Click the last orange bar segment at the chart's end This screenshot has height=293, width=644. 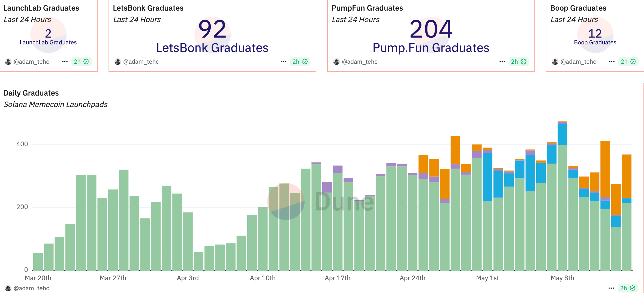tap(627, 176)
